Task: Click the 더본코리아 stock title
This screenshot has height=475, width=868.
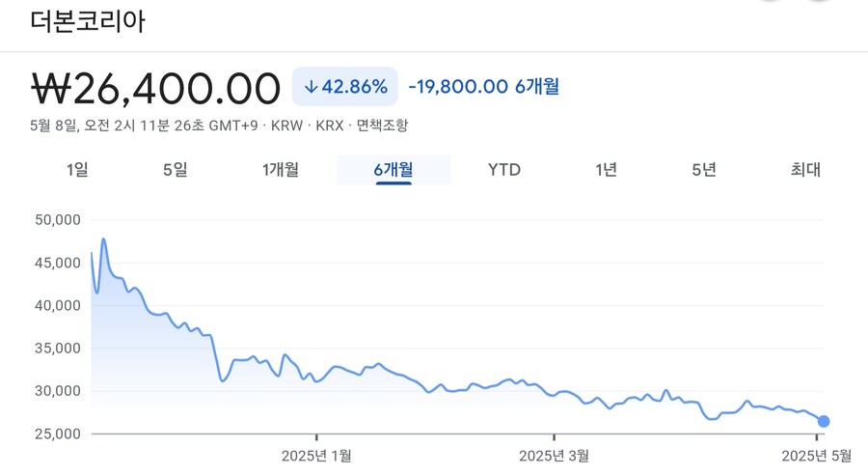Action: point(88,21)
